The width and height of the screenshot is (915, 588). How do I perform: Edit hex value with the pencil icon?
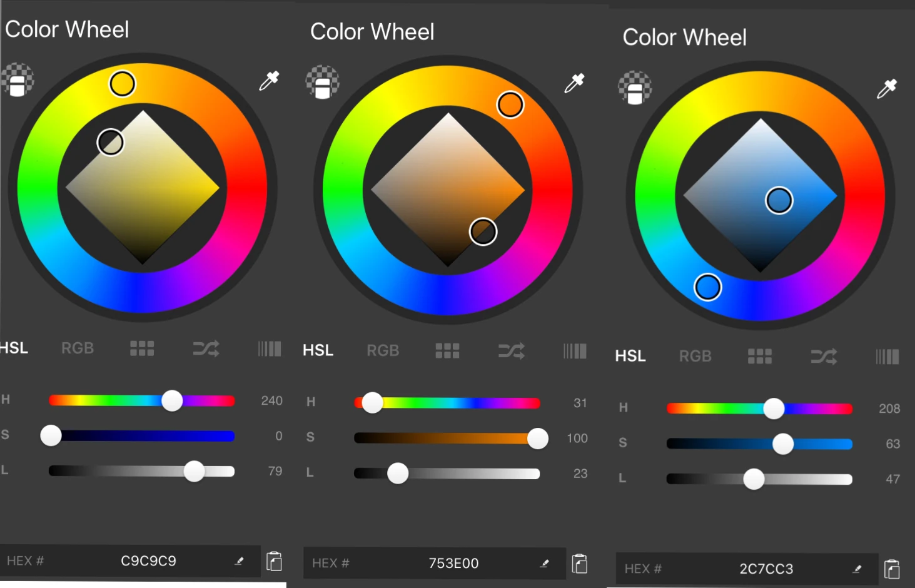tap(238, 561)
